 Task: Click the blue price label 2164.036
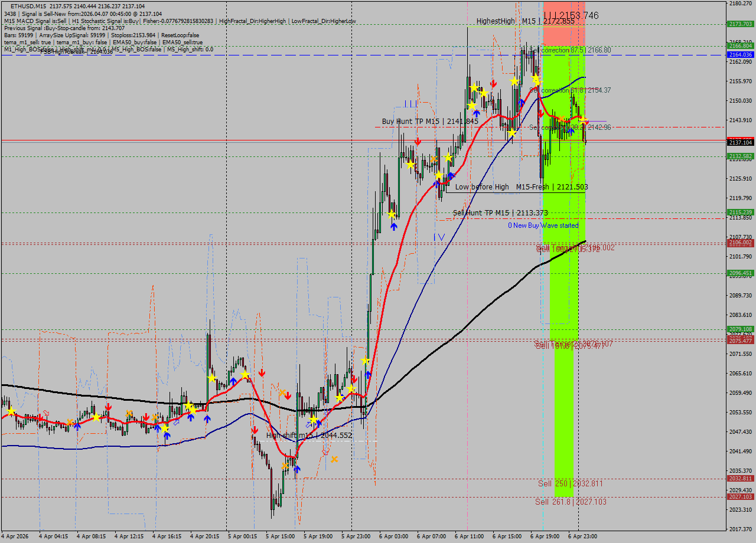point(740,55)
